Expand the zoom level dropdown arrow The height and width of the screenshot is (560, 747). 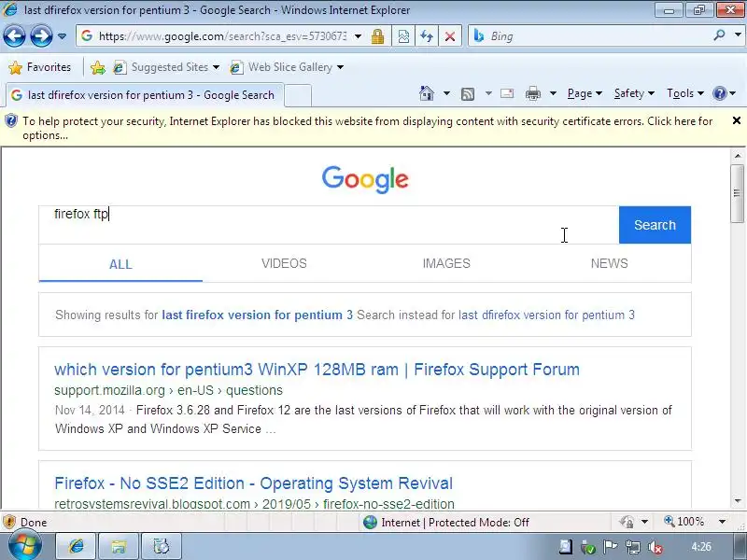(x=722, y=522)
